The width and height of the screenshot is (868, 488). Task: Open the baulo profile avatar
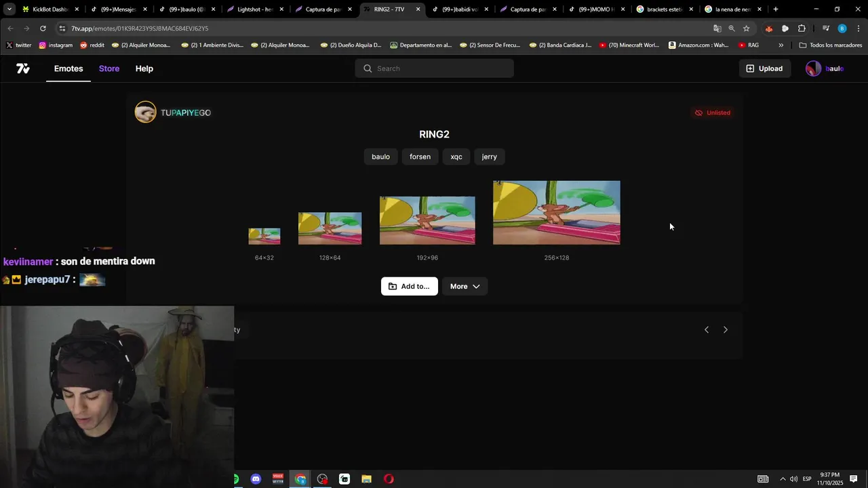click(x=813, y=68)
